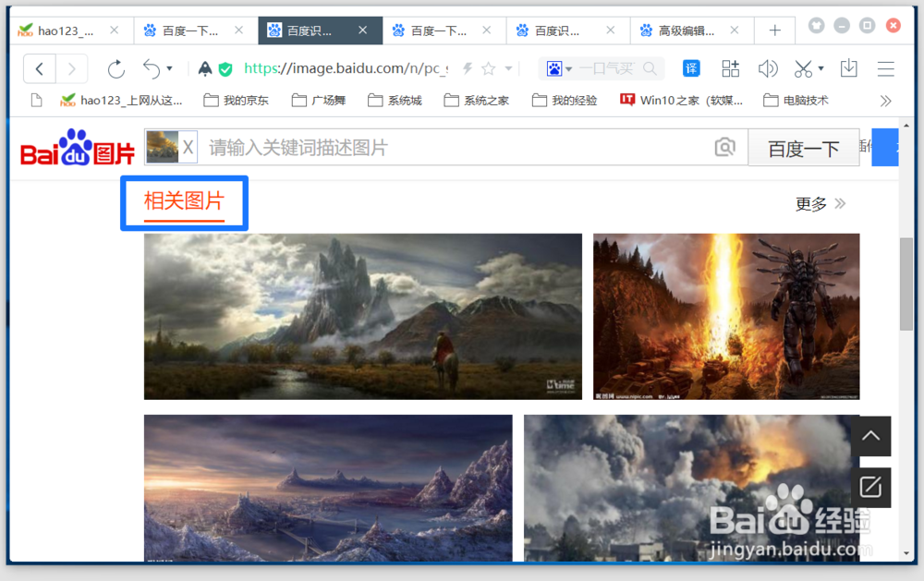Open the browser hamburger menu

pyautogui.click(x=886, y=69)
